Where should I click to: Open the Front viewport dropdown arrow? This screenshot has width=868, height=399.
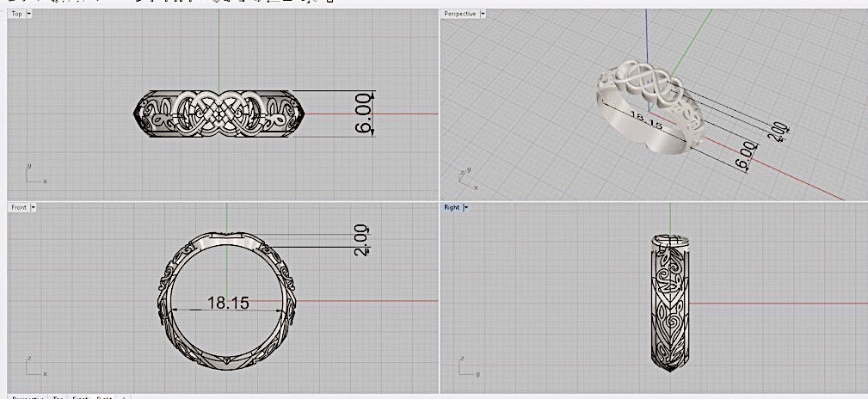(x=33, y=207)
